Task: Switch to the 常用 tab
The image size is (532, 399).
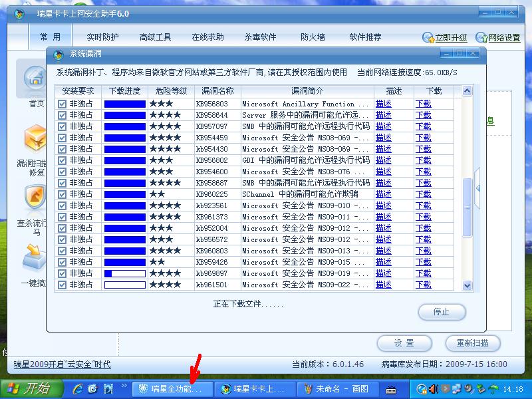Action: pos(51,37)
